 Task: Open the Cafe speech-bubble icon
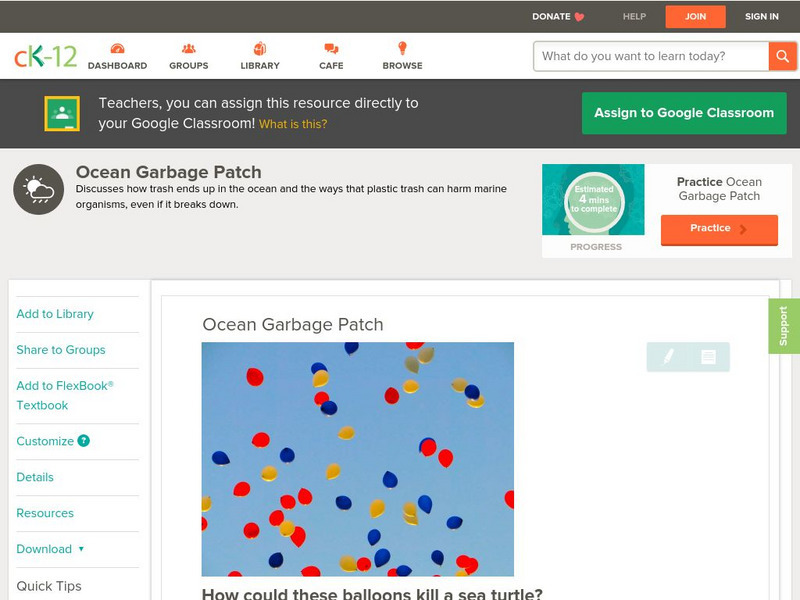329,47
